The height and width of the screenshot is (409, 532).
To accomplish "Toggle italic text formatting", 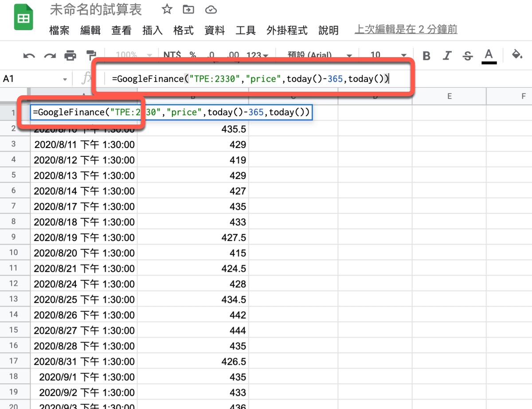I will (x=447, y=56).
